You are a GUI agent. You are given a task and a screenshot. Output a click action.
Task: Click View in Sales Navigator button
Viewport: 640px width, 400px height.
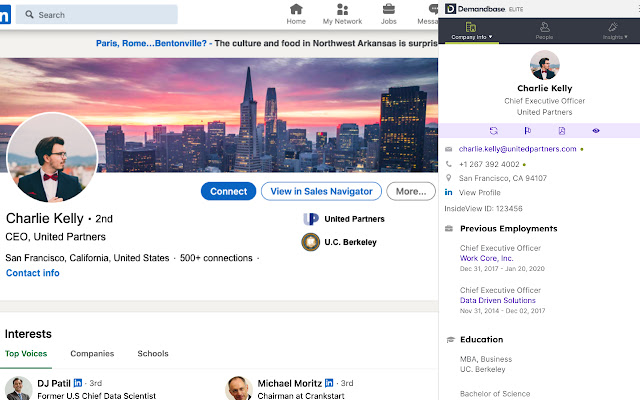click(321, 191)
